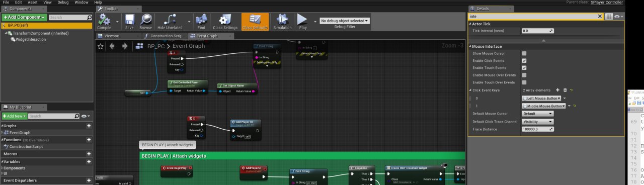Save the blueprint with Save icon
This screenshot has width=644, height=185.
click(129, 21)
